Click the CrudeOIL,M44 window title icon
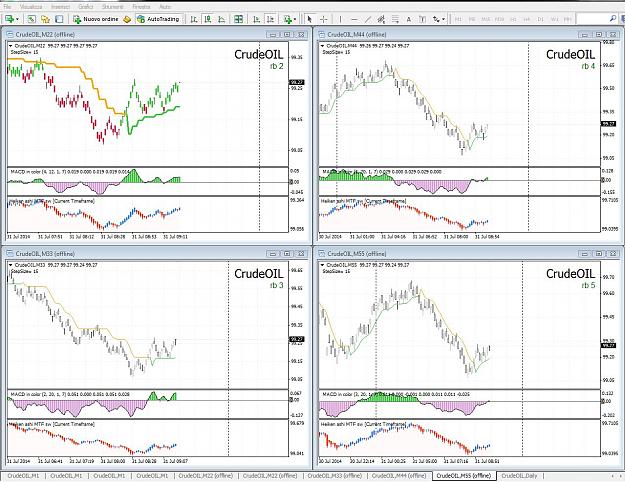625x482 pixels. [322, 35]
